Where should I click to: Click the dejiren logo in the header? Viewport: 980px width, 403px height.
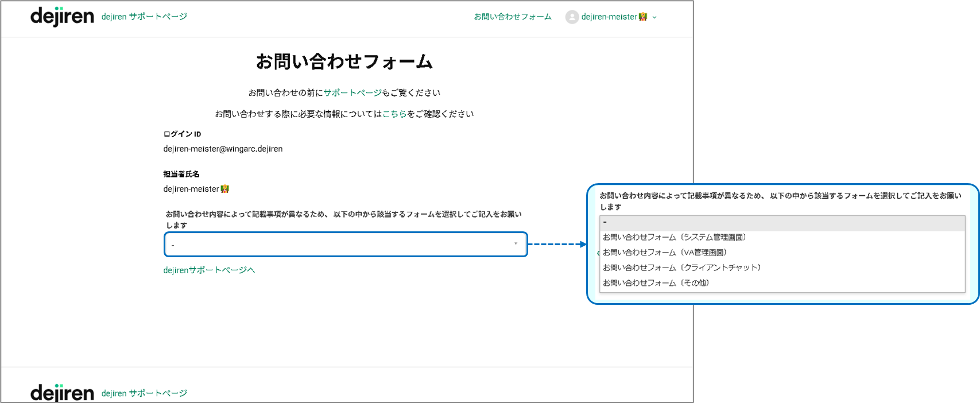pos(62,17)
